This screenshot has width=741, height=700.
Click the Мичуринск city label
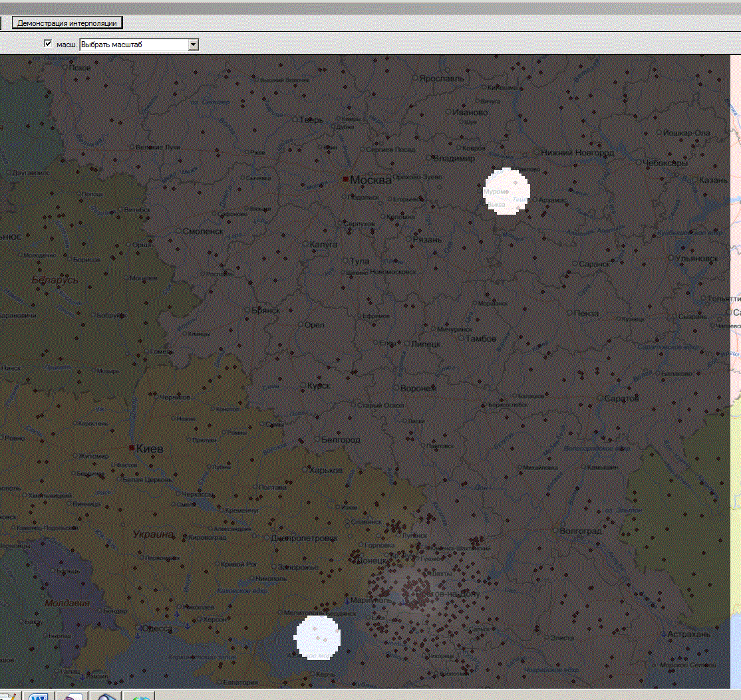(454, 329)
